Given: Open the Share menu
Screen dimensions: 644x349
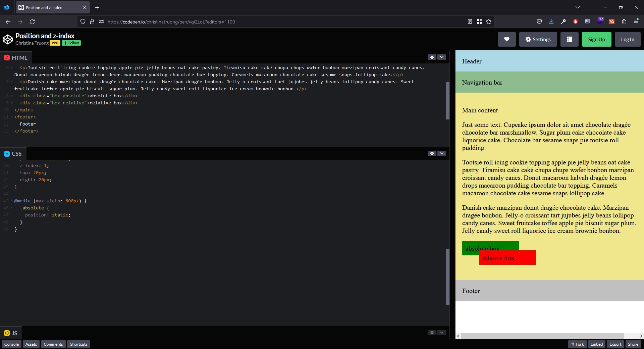Looking at the screenshot, I should [x=633, y=344].
